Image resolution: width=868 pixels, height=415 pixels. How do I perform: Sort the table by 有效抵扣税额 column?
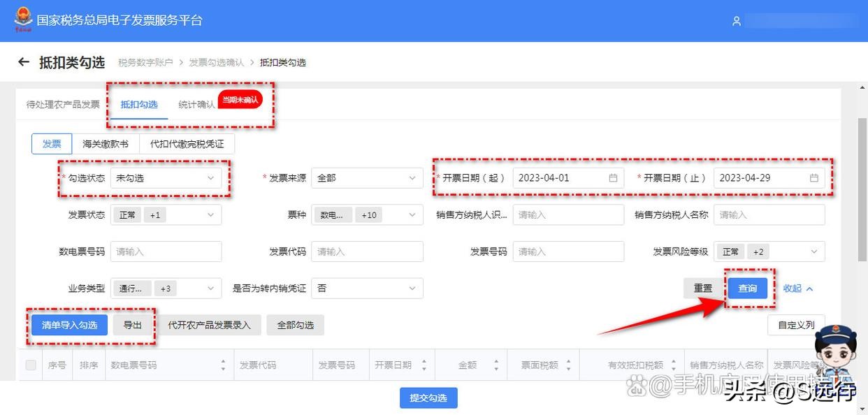[674, 364]
